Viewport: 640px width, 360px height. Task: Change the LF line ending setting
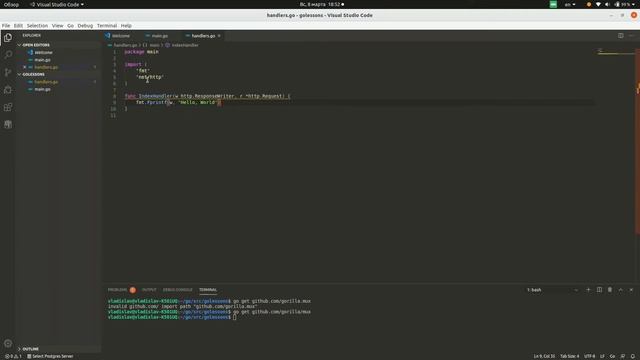[x=602, y=356]
